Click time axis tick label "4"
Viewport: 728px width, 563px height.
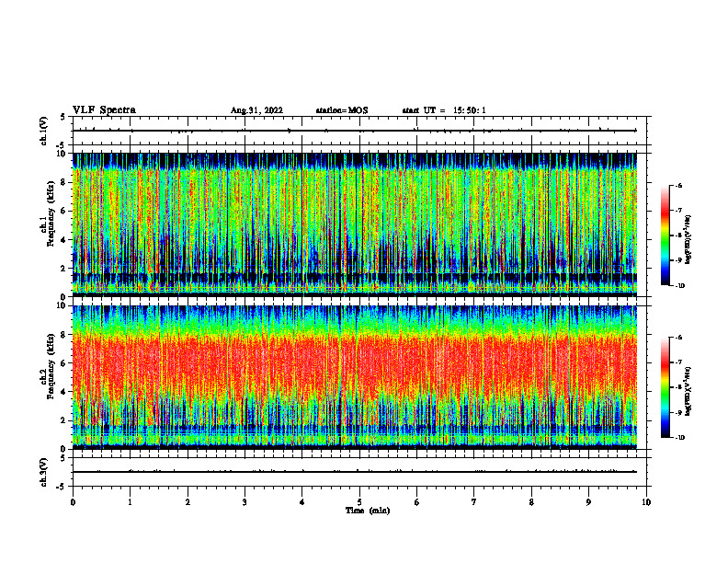(302, 502)
